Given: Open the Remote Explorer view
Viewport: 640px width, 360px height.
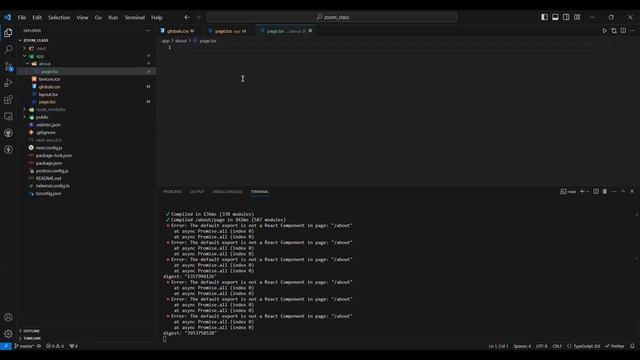Looking at the screenshot, I should pos(8,116).
